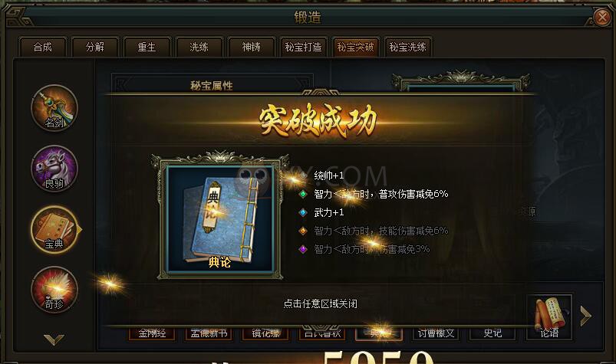
Task: Show next items with right arrow
Action: 586,316
